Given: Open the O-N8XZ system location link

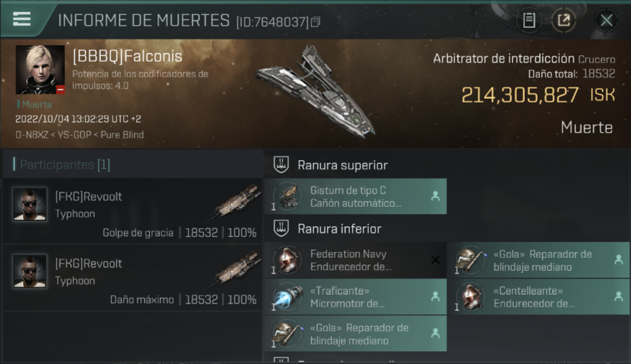Looking at the screenshot, I should click(31, 134).
